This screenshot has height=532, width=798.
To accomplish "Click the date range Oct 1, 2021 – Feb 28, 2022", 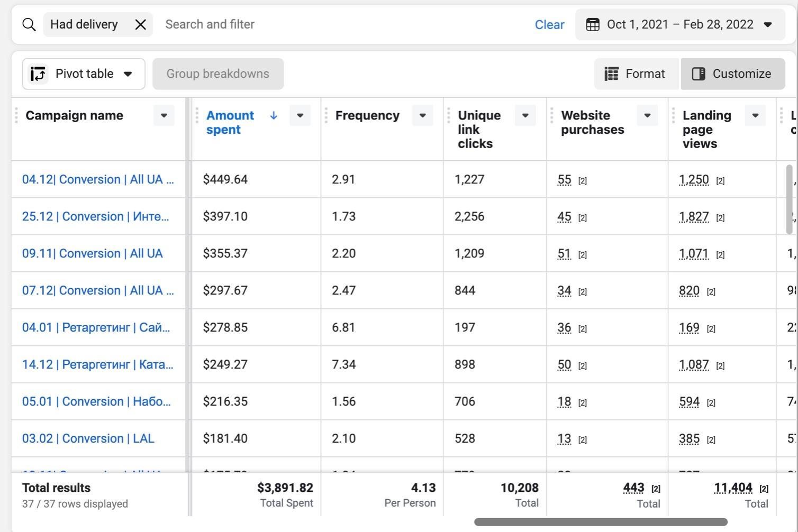I will tap(680, 24).
